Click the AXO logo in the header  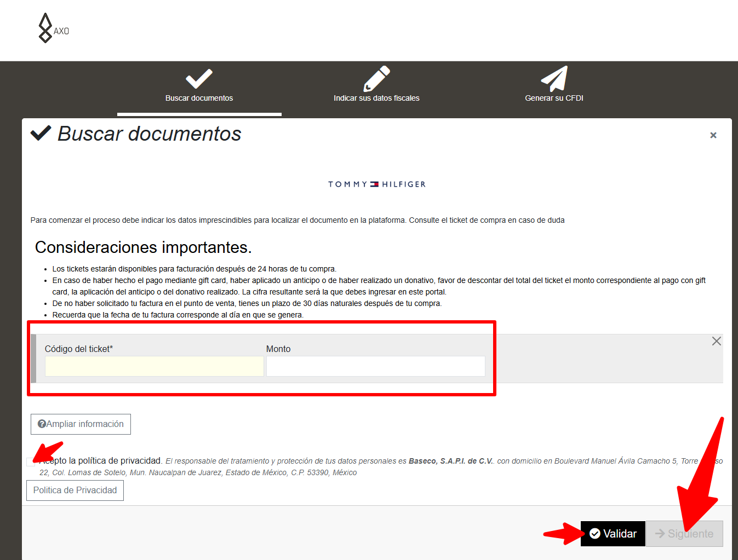point(53,28)
